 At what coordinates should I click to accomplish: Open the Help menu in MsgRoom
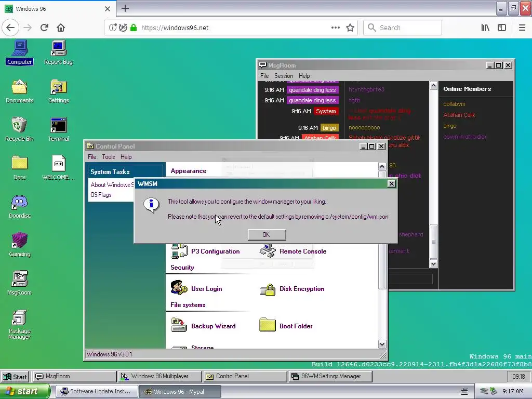click(304, 76)
